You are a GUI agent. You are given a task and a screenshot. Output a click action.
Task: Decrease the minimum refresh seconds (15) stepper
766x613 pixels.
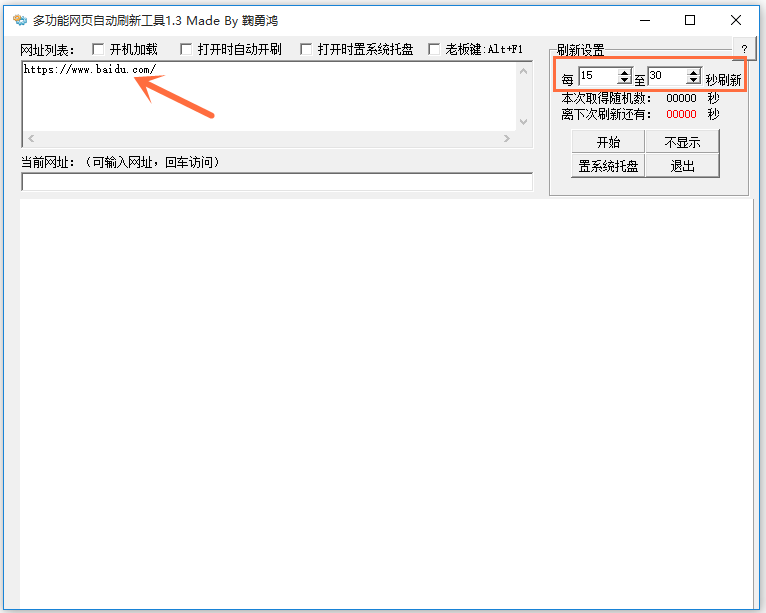pos(624,80)
